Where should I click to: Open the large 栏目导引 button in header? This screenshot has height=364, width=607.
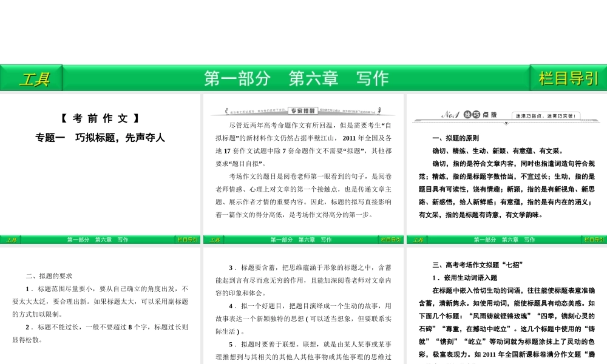[568, 78]
